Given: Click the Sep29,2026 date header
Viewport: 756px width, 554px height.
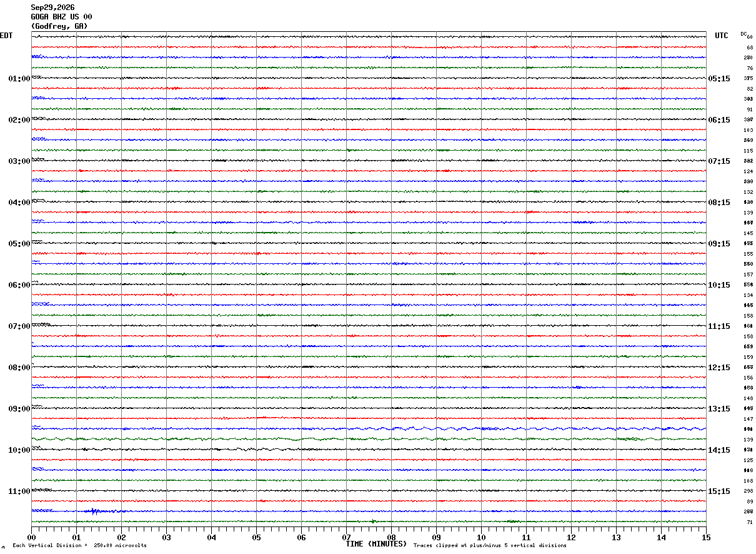Looking at the screenshot, I should [52, 8].
